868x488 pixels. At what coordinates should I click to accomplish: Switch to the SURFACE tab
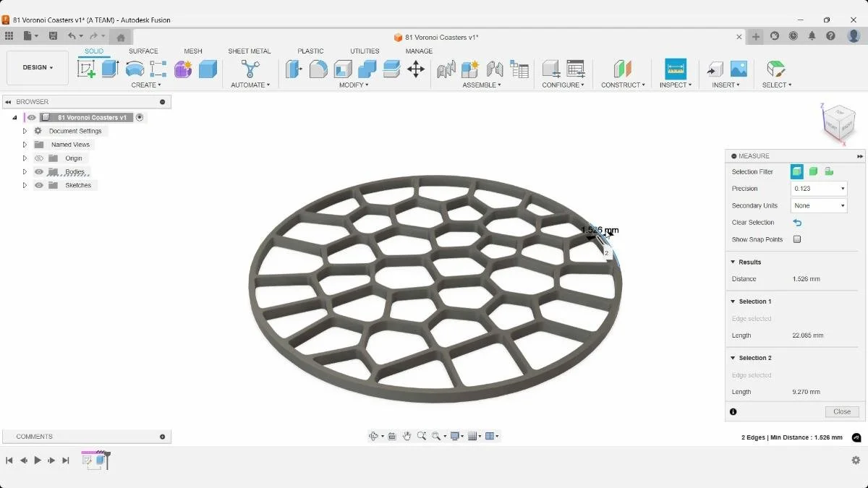click(x=143, y=51)
